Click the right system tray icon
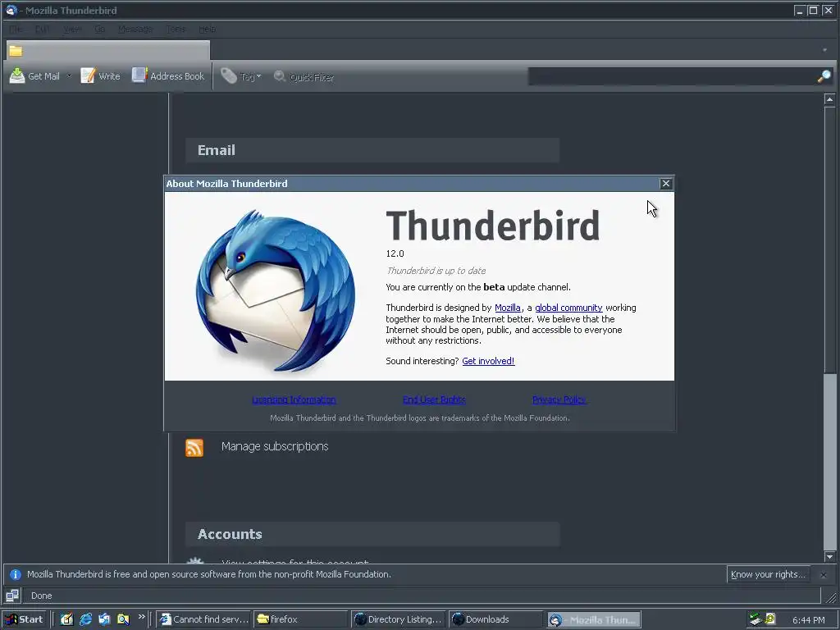Viewport: 840px width, 630px height. point(770,619)
